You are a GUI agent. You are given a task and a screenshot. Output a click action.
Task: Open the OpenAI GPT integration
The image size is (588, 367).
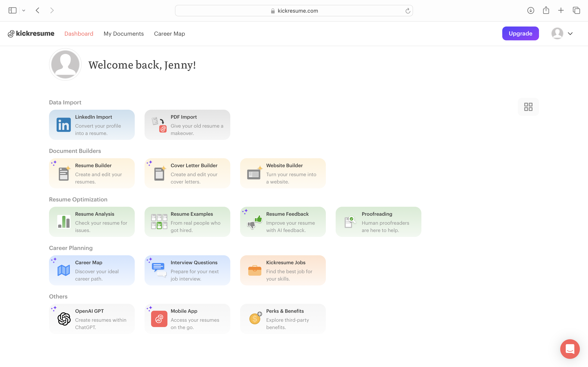tap(92, 319)
